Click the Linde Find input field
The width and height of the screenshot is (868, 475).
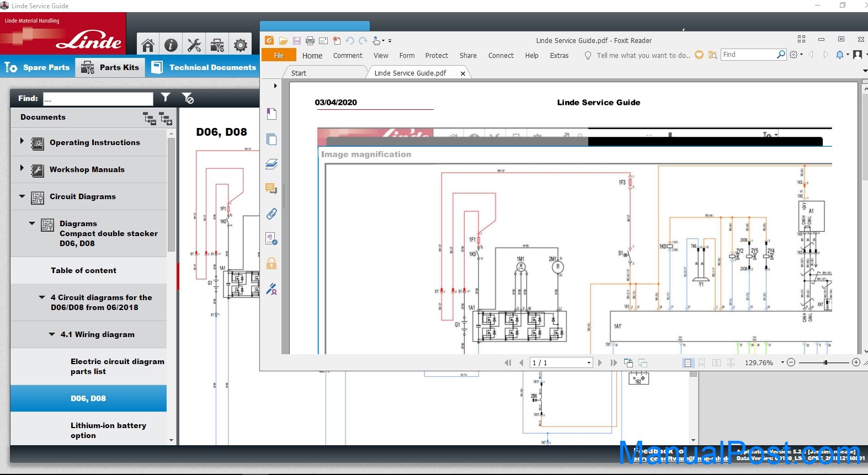point(98,99)
